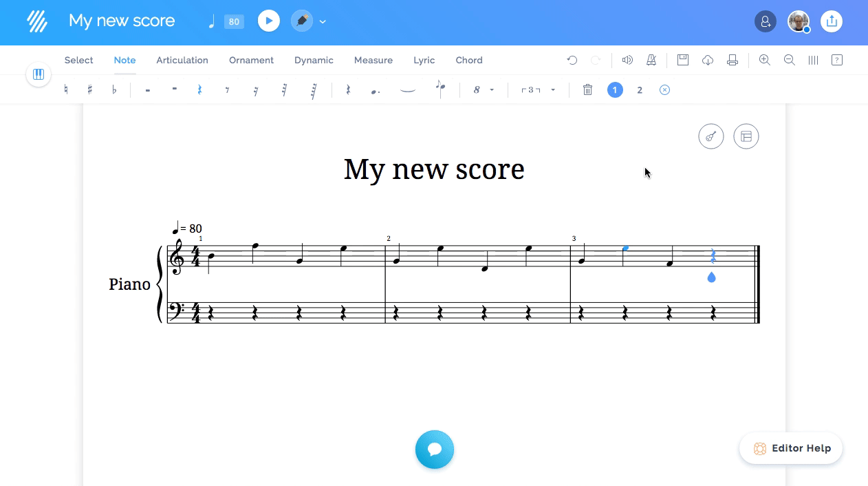Click the blue selected note in measure 3
This screenshot has width=868, height=486.
pos(625,249)
